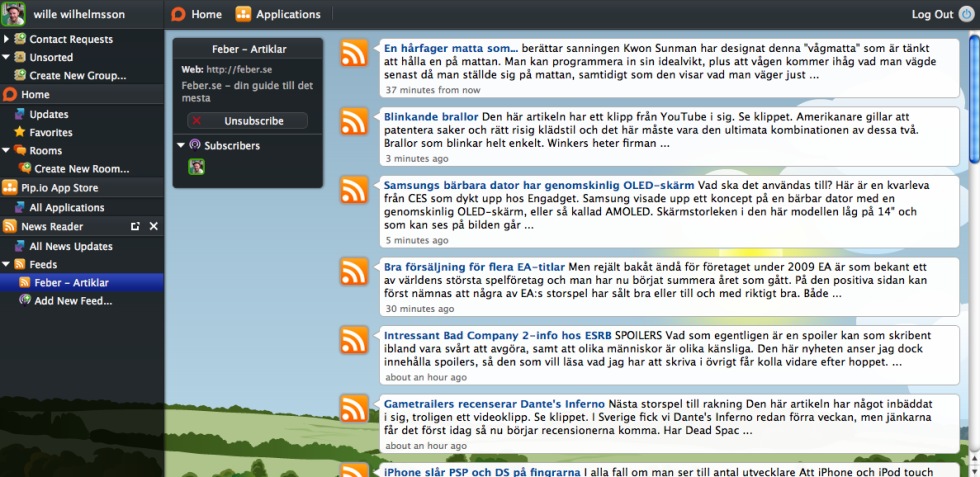The width and height of the screenshot is (980, 477).
Task: Click RSS icon beside Samsungs bärbara dator article
Action: pyautogui.click(x=354, y=190)
